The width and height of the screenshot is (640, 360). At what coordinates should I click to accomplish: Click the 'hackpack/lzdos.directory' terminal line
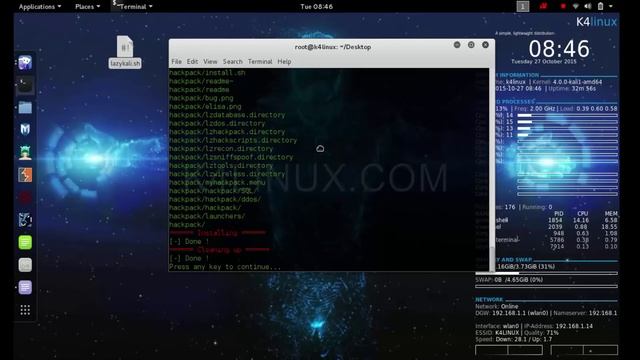217,123
